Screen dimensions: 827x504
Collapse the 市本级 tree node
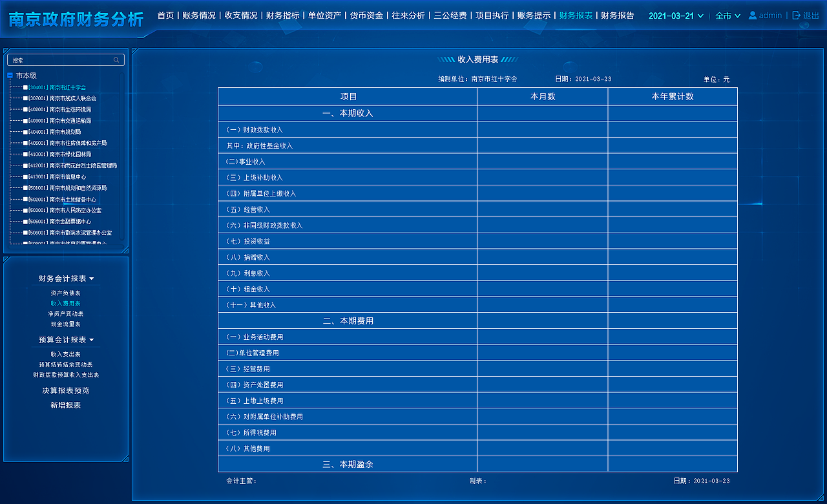tap(10, 76)
